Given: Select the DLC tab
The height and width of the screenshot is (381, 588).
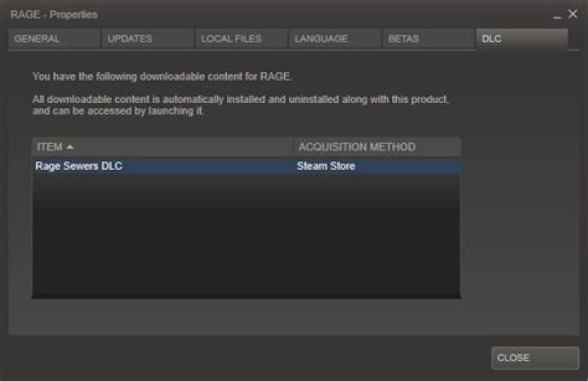Looking at the screenshot, I should 522,38.
